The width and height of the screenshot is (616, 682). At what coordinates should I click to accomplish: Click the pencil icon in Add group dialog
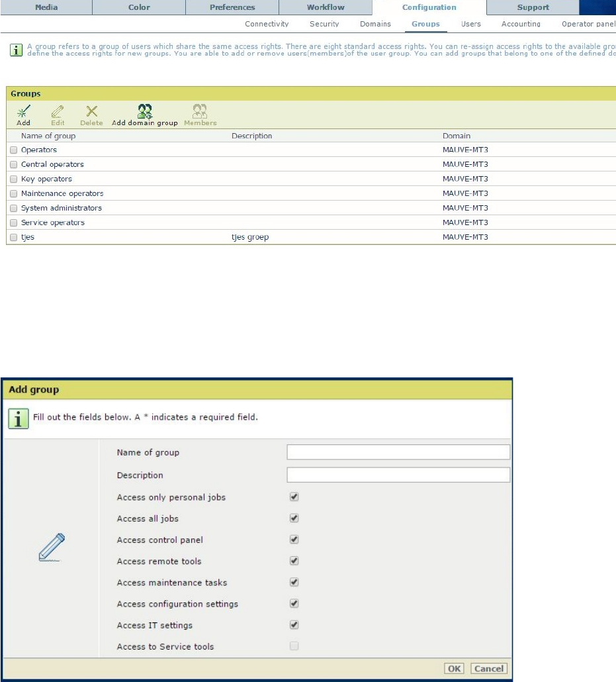(52, 547)
